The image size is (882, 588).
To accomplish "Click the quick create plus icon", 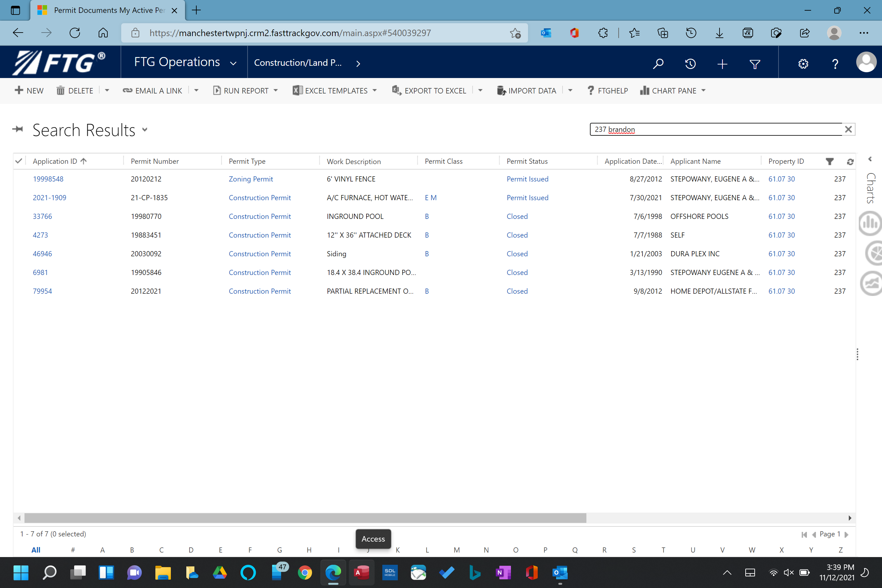I will 722,64.
